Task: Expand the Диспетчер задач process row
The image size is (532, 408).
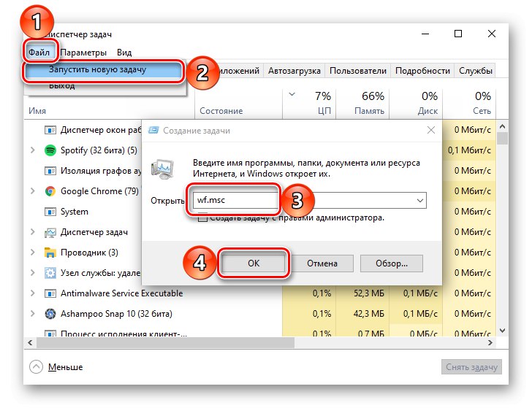Action: tap(33, 232)
